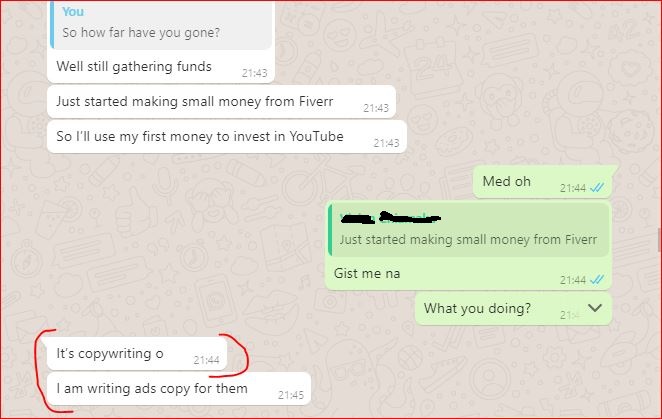Select the 'So I'll use my first money' message
Screen dimensions: 662x419
point(227,137)
